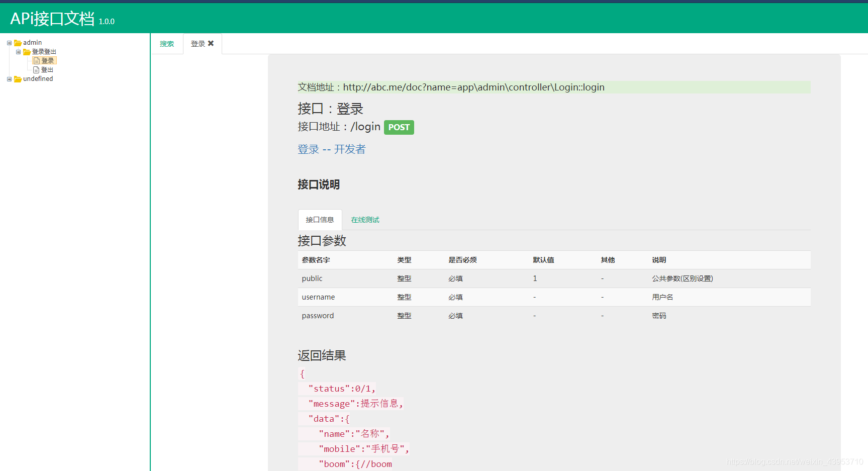The height and width of the screenshot is (471, 868).
Task: Click the 1.0.0 version label
Action: click(107, 22)
